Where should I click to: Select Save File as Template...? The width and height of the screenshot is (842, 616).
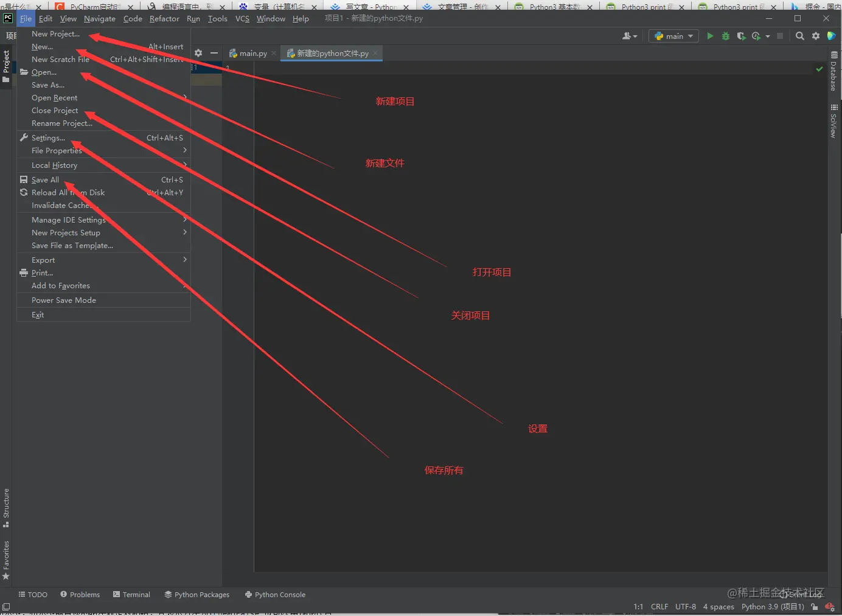(x=103, y=246)
